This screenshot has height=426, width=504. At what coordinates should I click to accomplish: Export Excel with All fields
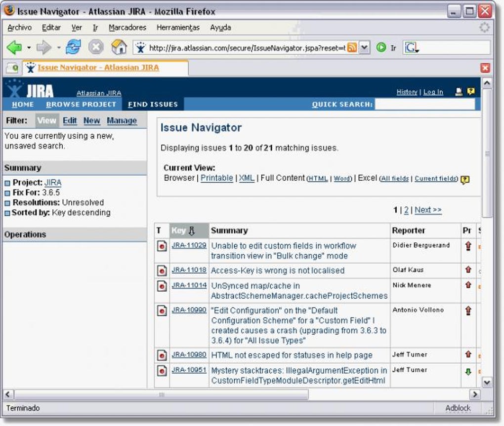click(395, 179)
